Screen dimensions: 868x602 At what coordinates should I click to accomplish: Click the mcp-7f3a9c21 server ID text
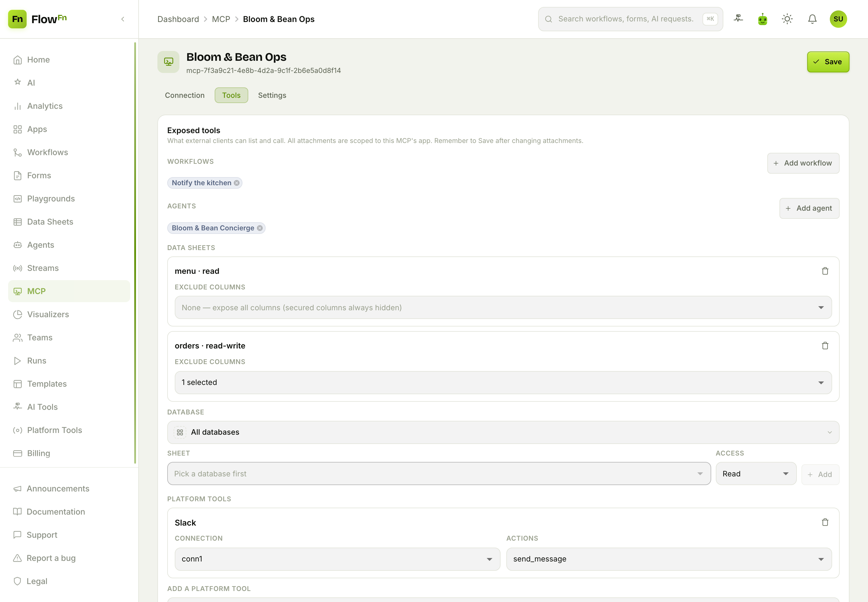point(264,71)
